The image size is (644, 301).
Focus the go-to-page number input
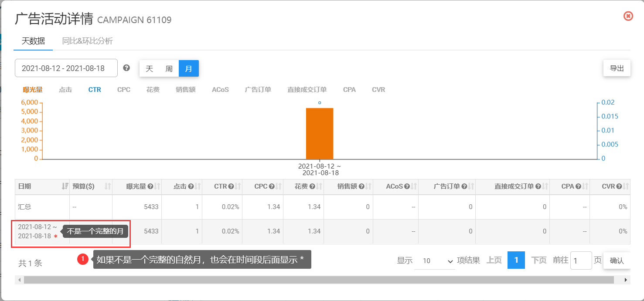click(x=581, y=260)
